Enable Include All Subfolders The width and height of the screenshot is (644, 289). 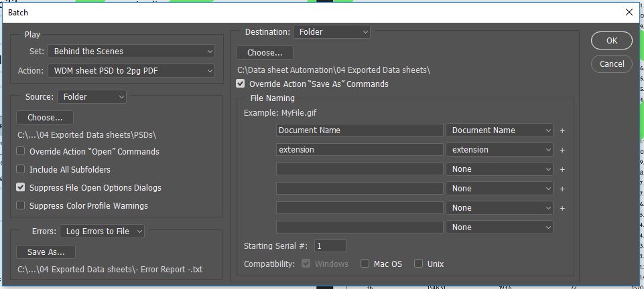21,169
